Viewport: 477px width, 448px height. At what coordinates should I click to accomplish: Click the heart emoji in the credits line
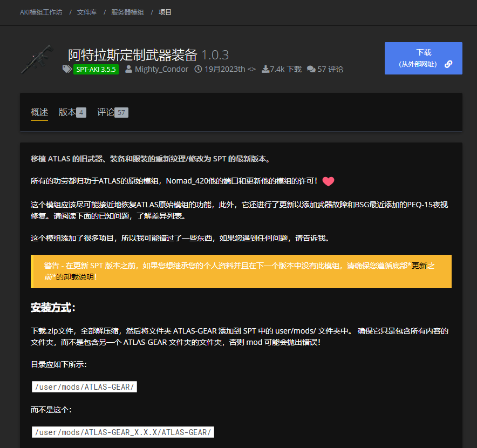(x=328, y=182)
